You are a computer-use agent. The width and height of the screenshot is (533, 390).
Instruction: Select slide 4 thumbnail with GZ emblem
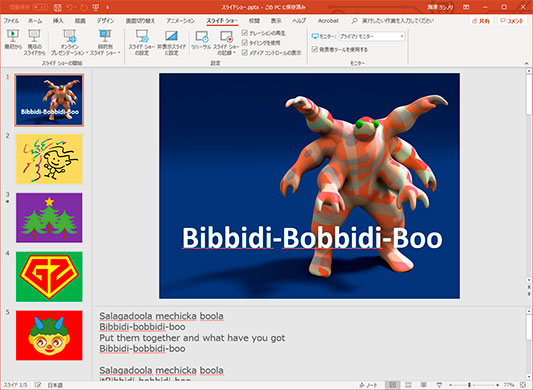(49, 276)
